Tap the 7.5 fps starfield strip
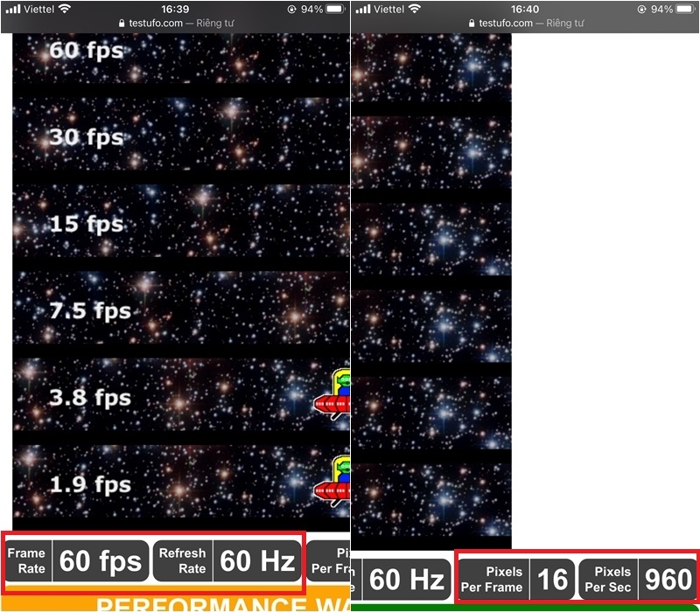The height and width of the screenshot is (612, 700). tap(181, 308)
